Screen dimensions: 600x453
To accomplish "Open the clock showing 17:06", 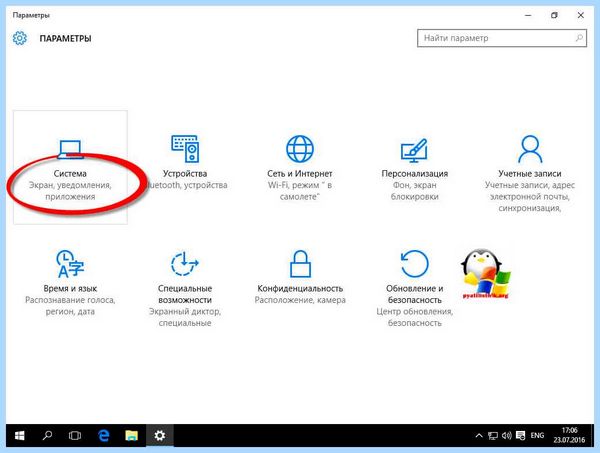I will pos(569,435).
